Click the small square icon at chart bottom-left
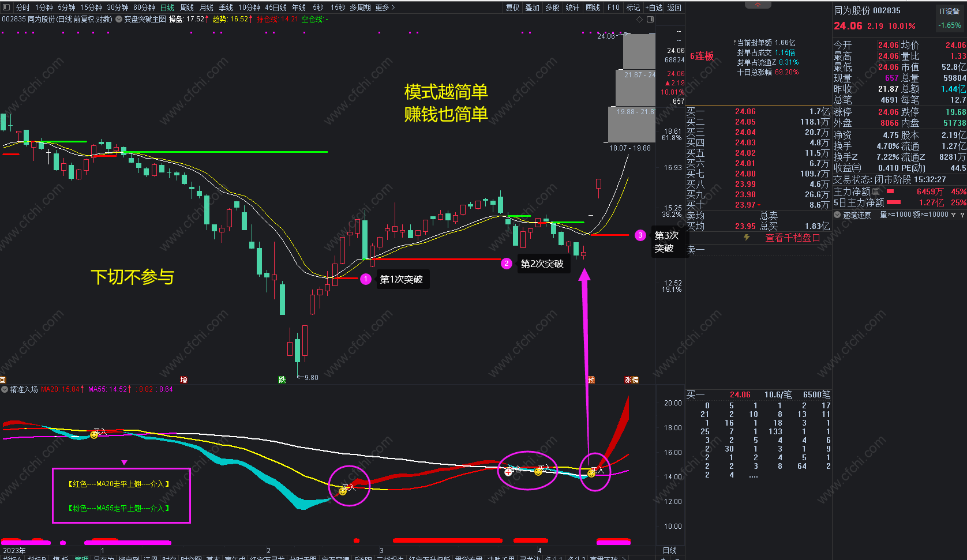967x560 pixels. [x=3, y=379]
